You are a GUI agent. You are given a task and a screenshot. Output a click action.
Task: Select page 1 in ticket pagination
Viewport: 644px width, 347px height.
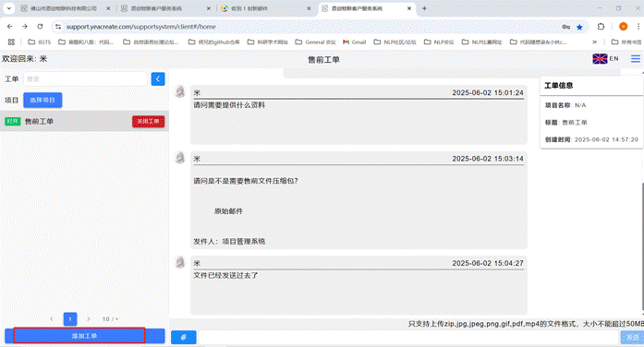pos(70,318)
